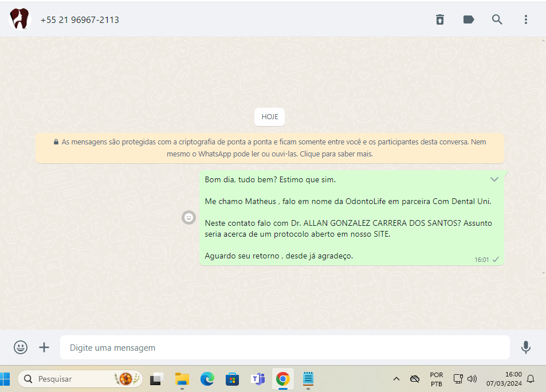The image size is (546, 392).
Task: Change the POR PTB input language
Action: pos(437,379)
